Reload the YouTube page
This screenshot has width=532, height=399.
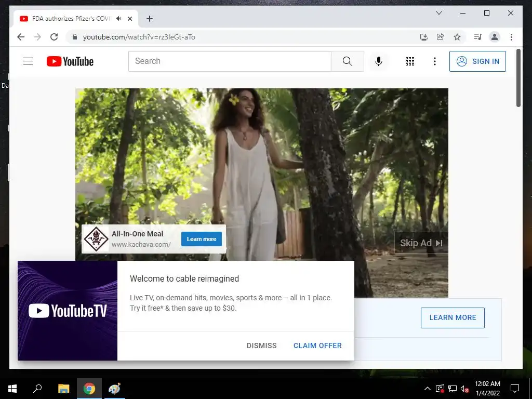pyautogui.click(x=54, y=37)
